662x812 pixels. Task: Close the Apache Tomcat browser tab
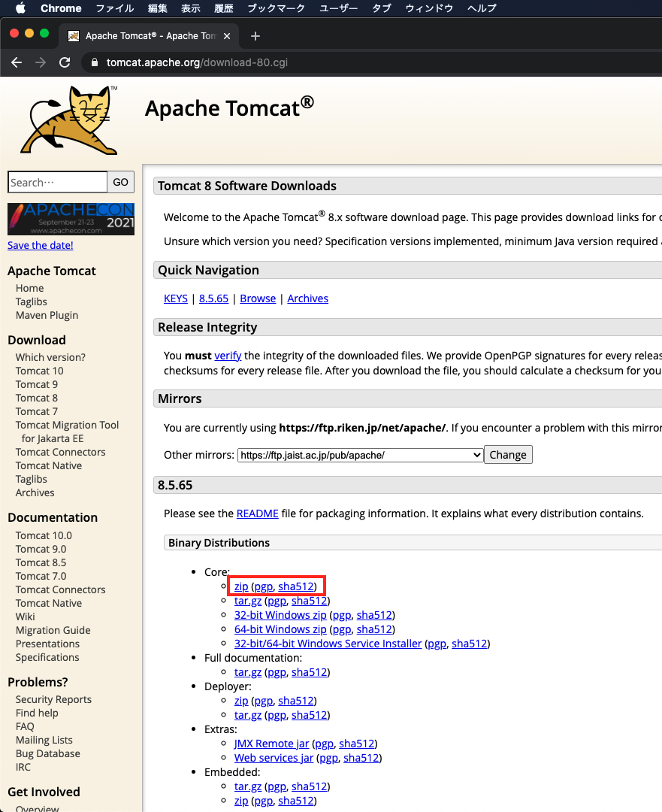point(227,36)
